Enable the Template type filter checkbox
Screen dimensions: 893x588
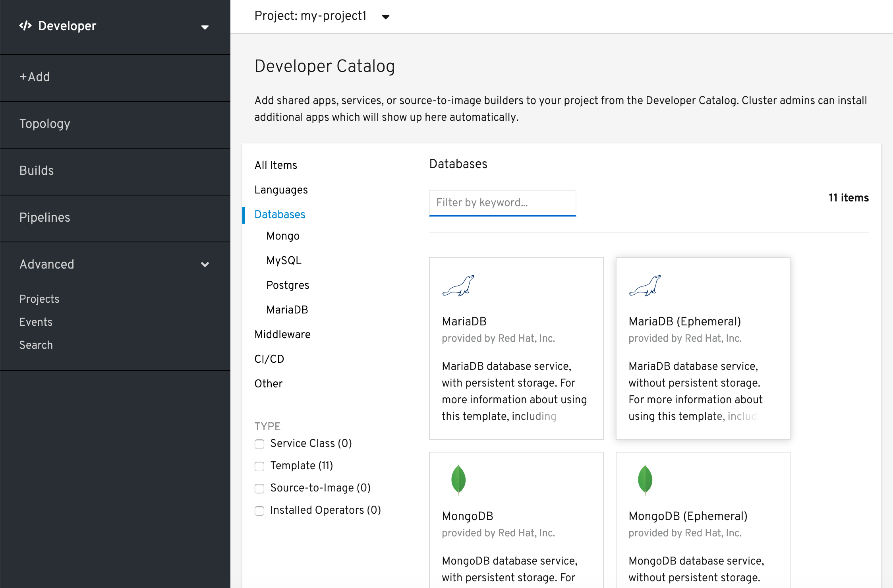coord(259,466)
